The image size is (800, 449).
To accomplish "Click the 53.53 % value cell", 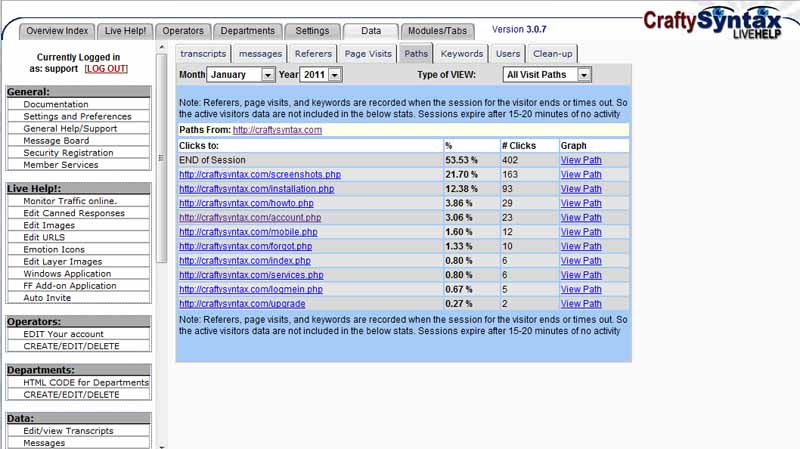I will (x=471, y=160).
